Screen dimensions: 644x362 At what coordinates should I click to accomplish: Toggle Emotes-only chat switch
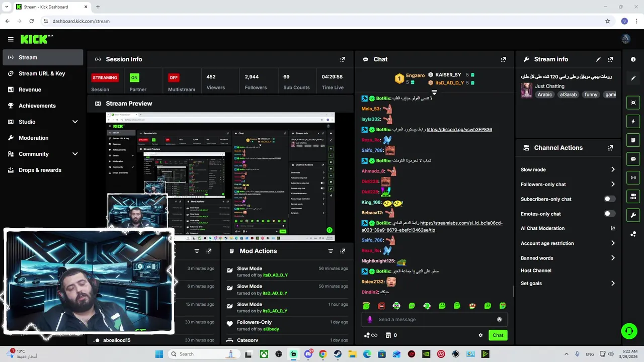click(x=609, y=214)
